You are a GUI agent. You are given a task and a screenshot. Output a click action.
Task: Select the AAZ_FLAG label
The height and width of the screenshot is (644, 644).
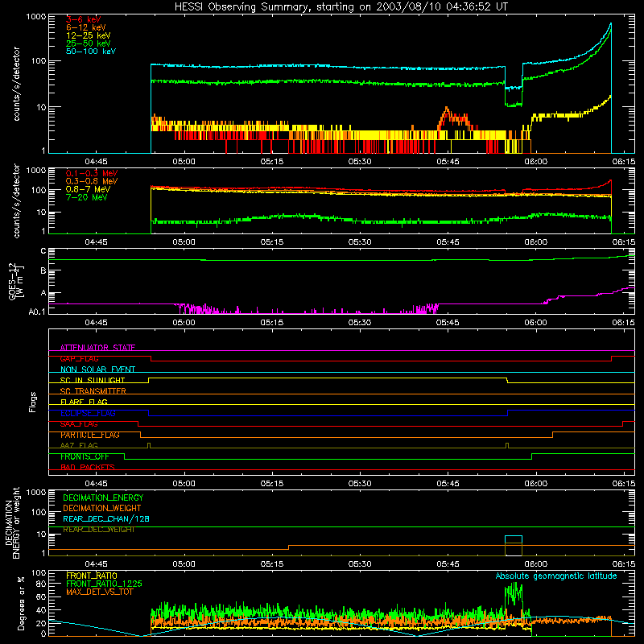click(79, 445)
